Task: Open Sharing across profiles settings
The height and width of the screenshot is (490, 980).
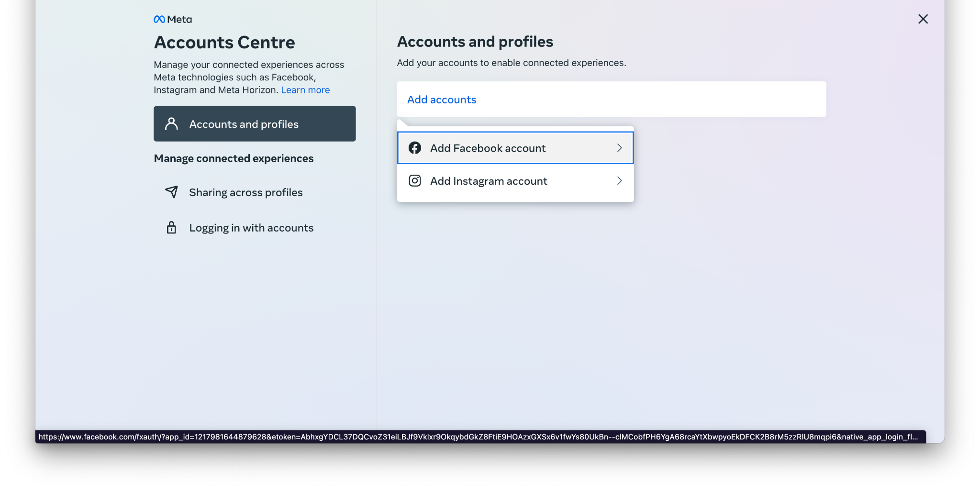Action: [x=246, y=192]
